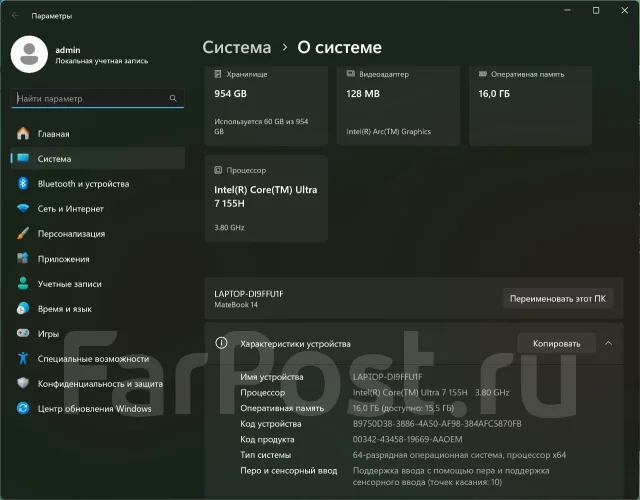640x500 pixels.
Task: Click the Система monitor icon
Action: coord(23,158)
